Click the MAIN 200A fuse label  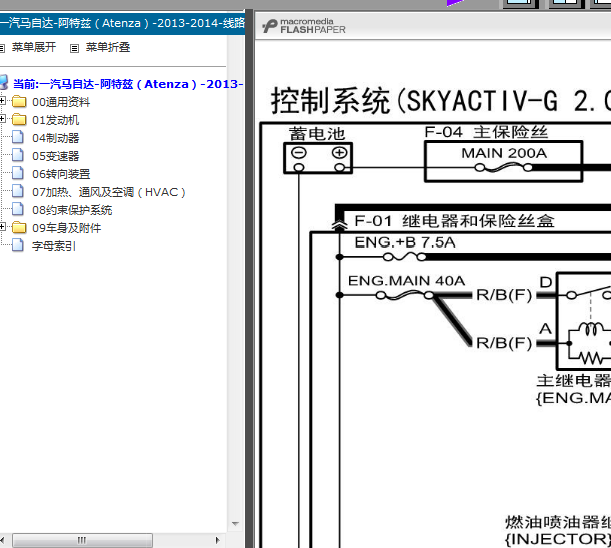[x=504, y=153]
